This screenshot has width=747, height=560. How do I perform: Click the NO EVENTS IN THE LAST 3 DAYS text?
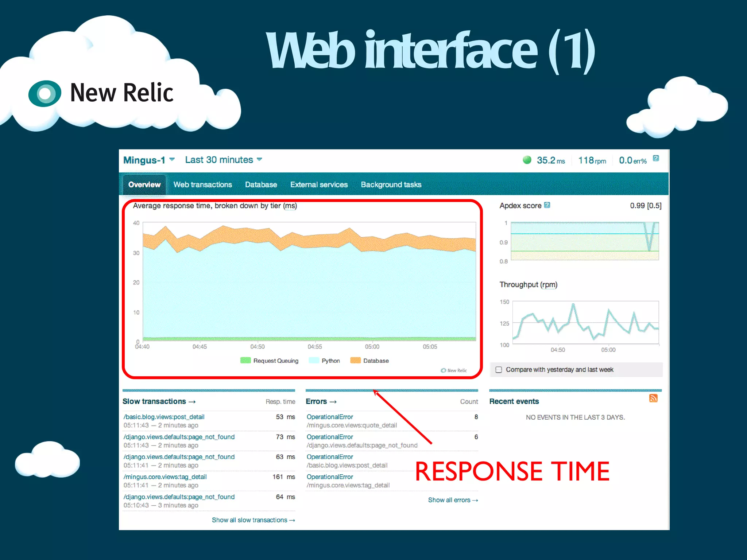tap(575, 417)
